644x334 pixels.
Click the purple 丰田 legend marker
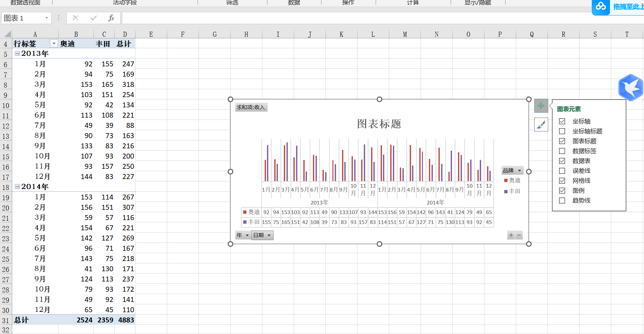click(x=506, y=191)
